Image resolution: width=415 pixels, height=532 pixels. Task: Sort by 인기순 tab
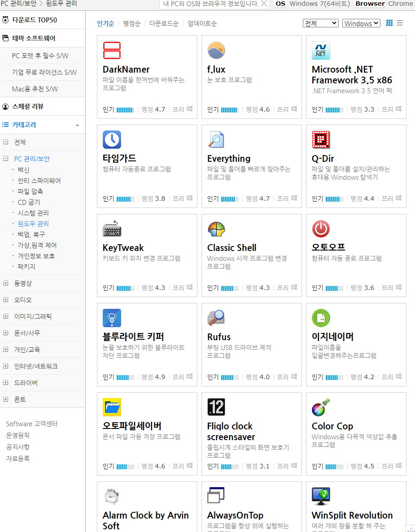click(105, 23)
